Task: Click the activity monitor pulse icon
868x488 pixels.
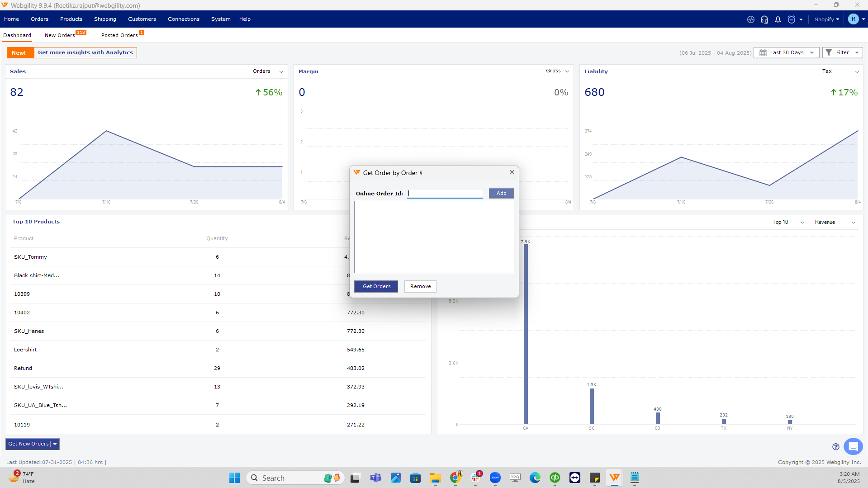Action: tap(751, 19)
